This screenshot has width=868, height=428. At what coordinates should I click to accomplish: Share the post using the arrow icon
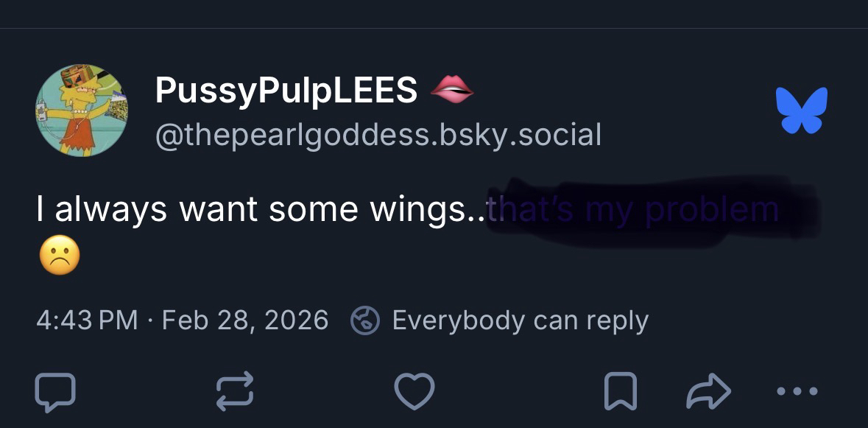tap(708, 392)
